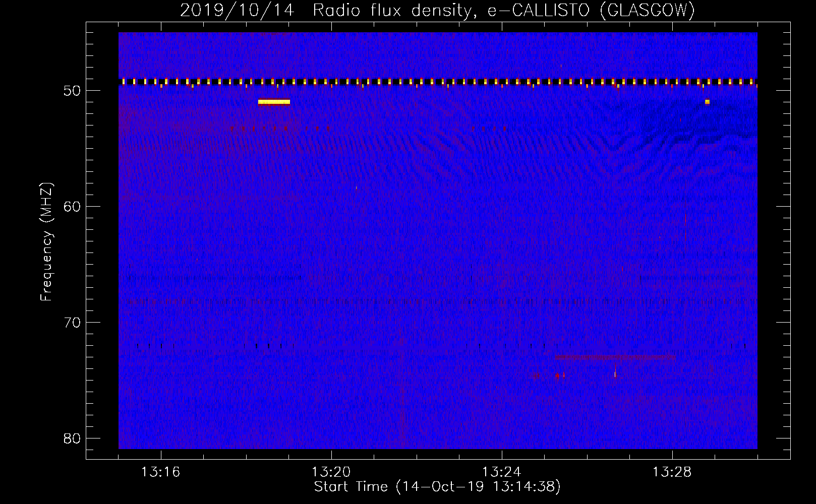Click the small yellow square near 13:29
This screenshot has width=816, height=504.
(707, 102)
